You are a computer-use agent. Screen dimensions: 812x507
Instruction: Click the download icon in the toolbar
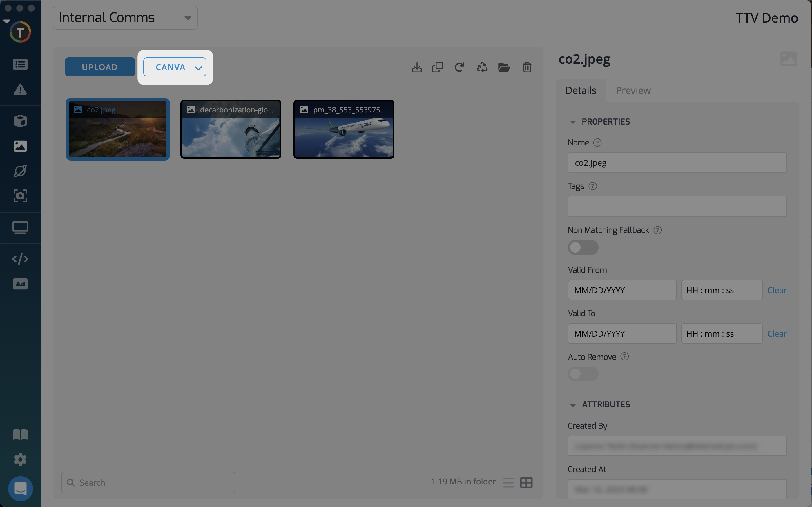pos(417,68)
